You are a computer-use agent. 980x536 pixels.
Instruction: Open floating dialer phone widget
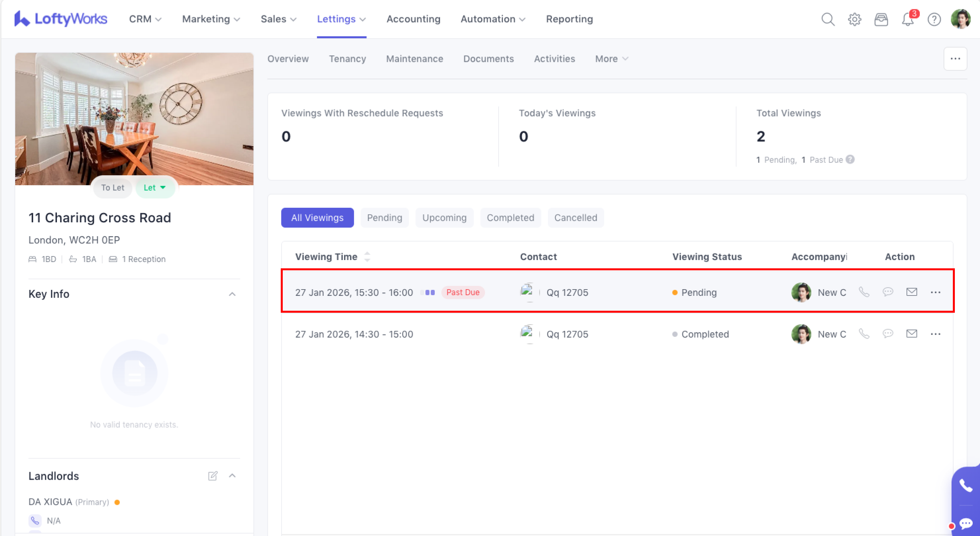pyautogui.click(x=965, y=485)
